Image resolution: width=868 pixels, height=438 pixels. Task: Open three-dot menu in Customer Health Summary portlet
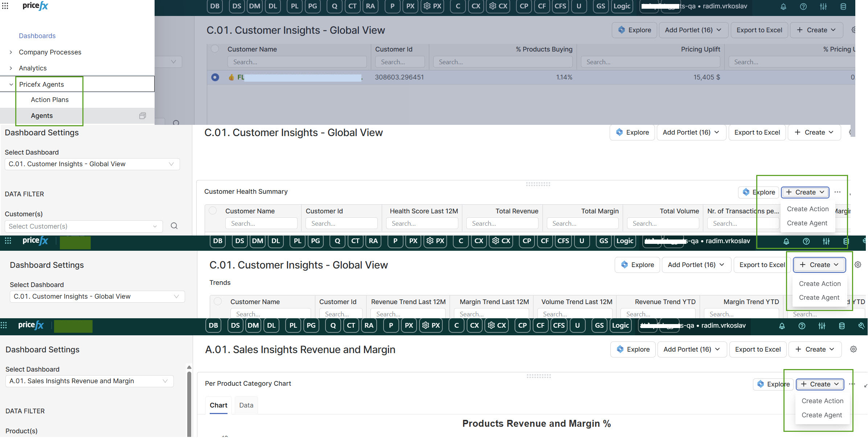click(838, 192)
